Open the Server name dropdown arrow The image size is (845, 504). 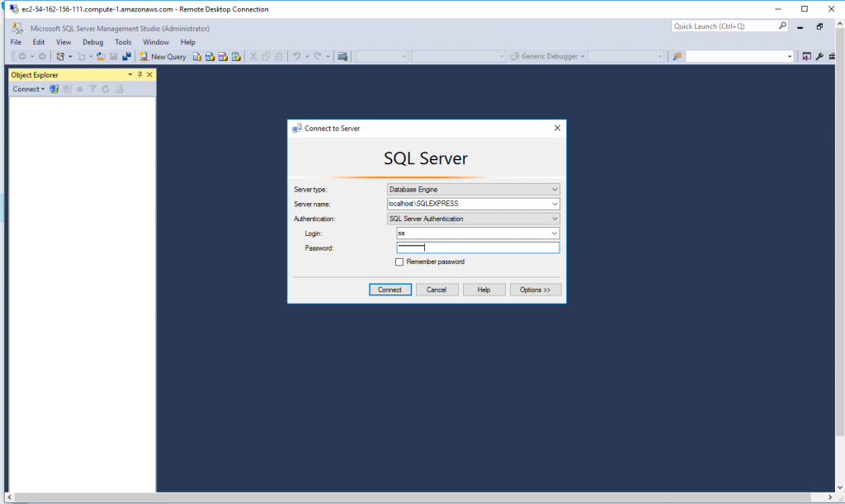point(553,204)
